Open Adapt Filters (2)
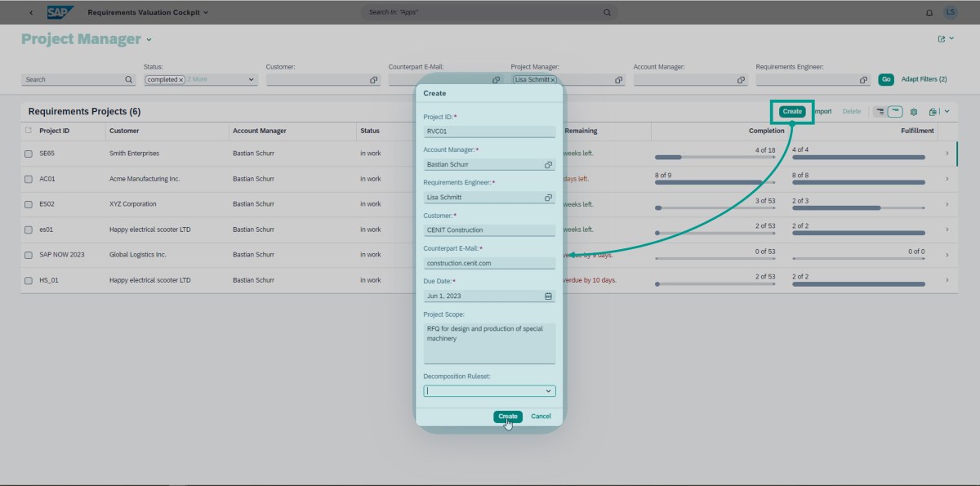The image size is (980, 486). pyautogui.click(x=924, y=79)
